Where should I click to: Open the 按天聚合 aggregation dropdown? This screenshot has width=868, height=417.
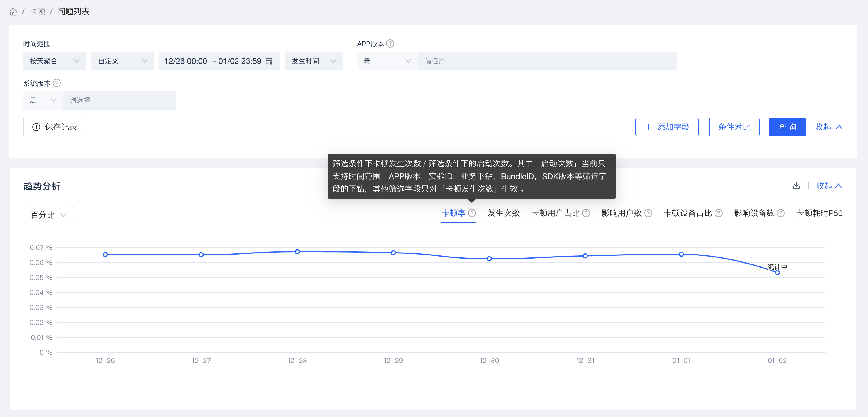point(55,61)
